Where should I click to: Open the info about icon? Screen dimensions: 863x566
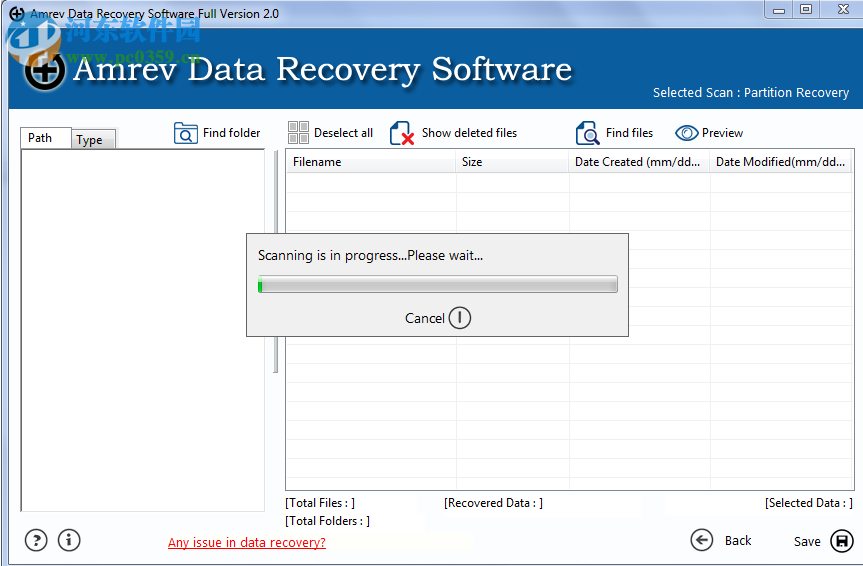point(69,540)
